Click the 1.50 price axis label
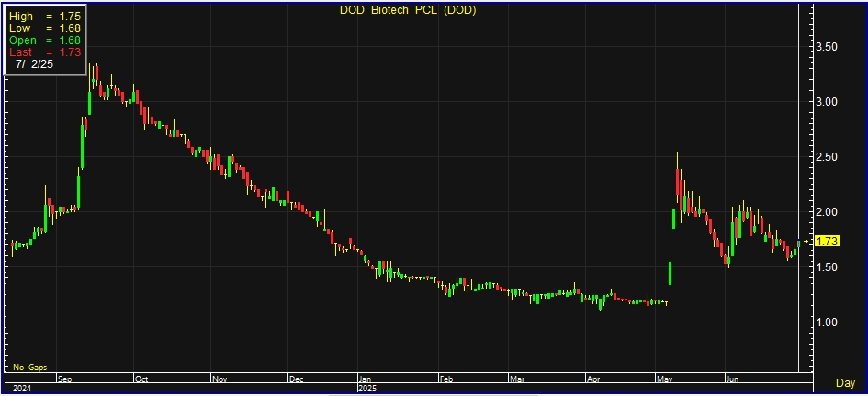The image size is (868, 396). 829,267
